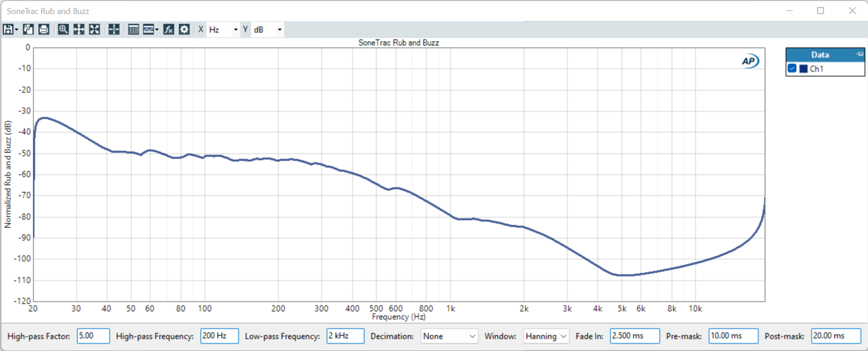The height and width of the screenshot is (351, 868).
Task: Click the fx derived result icon
Action: [x=169, y=30]
